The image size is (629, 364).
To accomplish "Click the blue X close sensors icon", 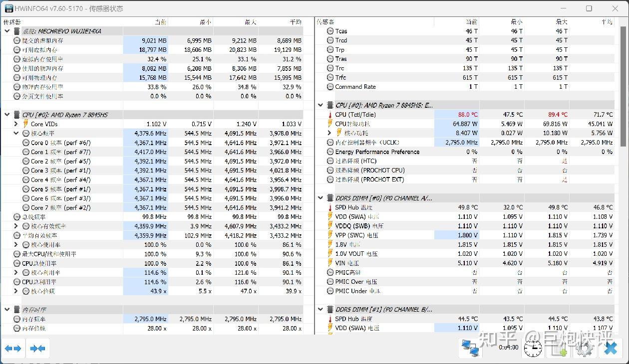I will (x=610, y=348).
